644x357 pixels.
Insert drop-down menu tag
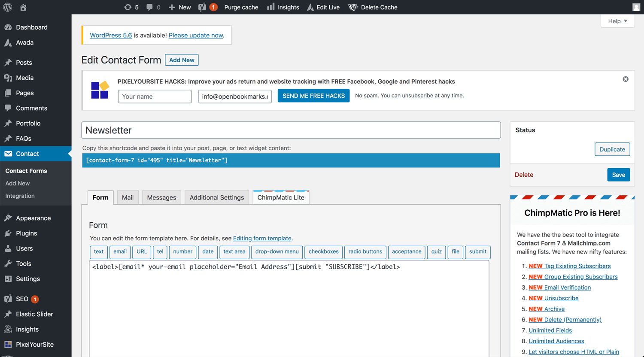[277, 252]
